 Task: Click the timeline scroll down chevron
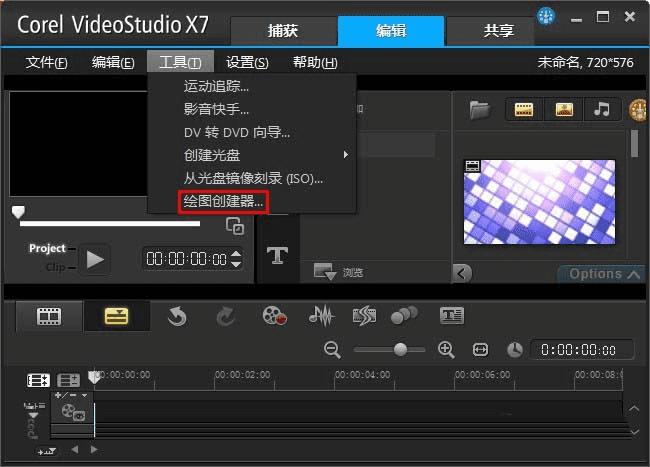[634, 432]
